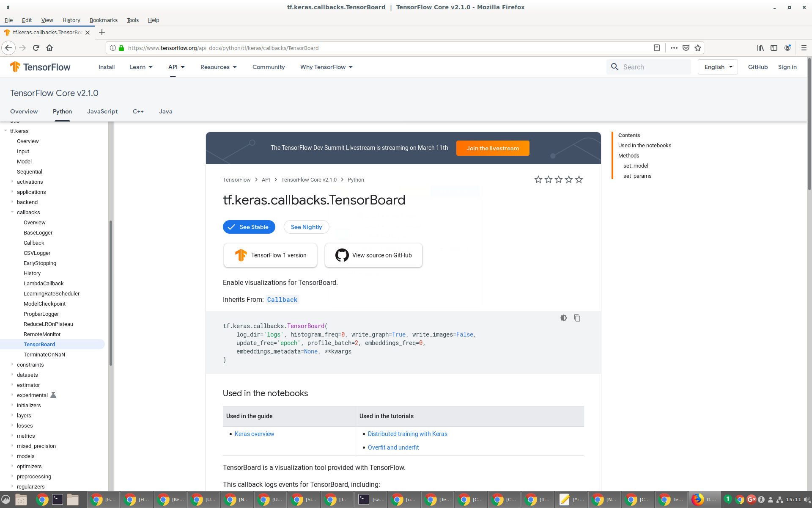Bookmark this page using the star icon
Viewport: 812px width, 508px height.
(x=698, y=48)
